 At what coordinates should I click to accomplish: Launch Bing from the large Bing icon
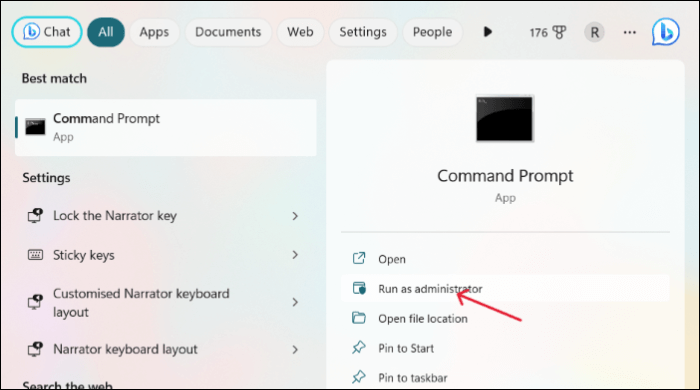(666, 32)
